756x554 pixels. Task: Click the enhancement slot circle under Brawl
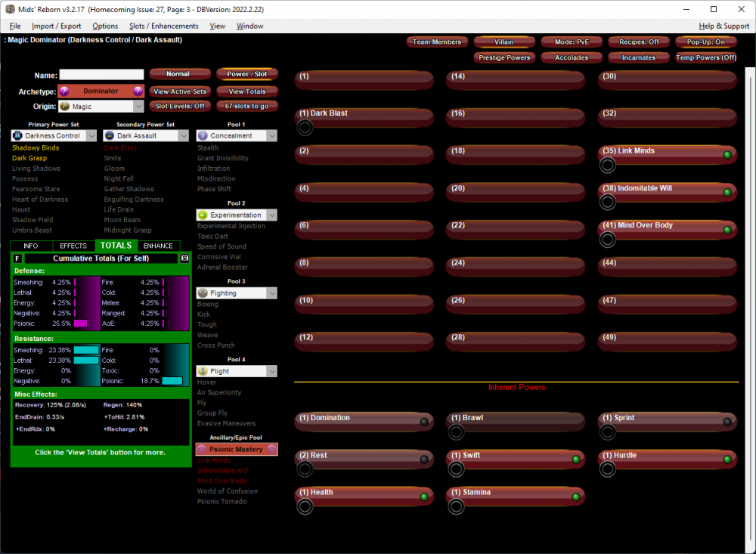click(456, 432)
